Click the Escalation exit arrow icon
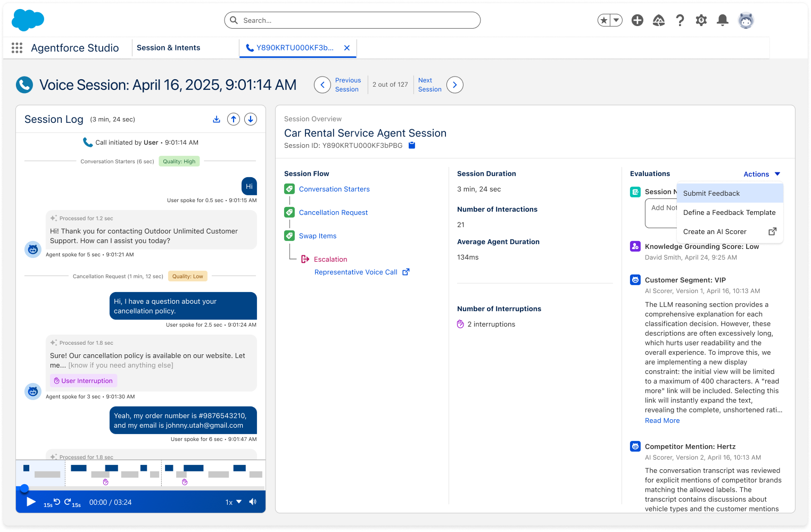 305,259
